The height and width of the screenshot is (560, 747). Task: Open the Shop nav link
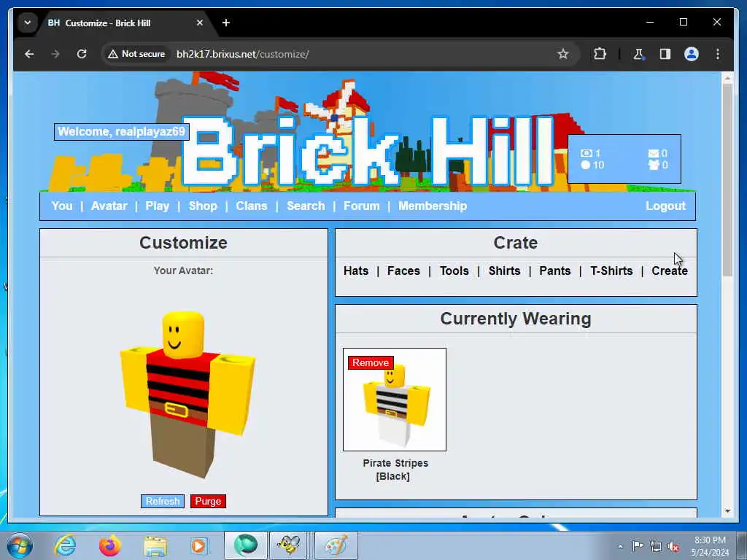pyautogui.click(x=203, y=206)
